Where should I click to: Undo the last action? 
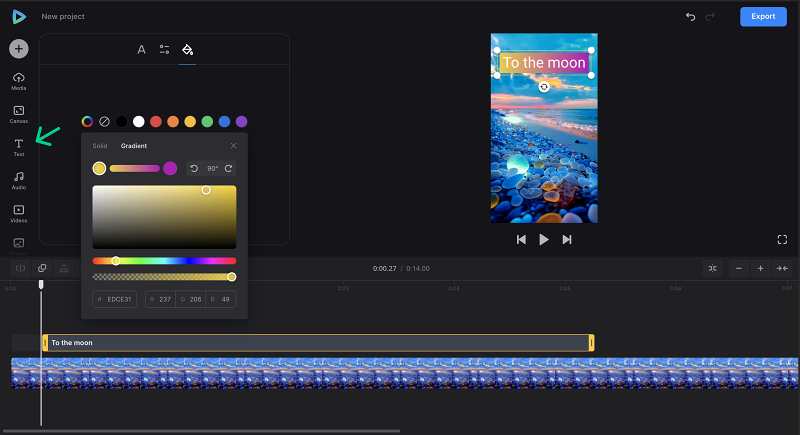click(x=690, y=17)
